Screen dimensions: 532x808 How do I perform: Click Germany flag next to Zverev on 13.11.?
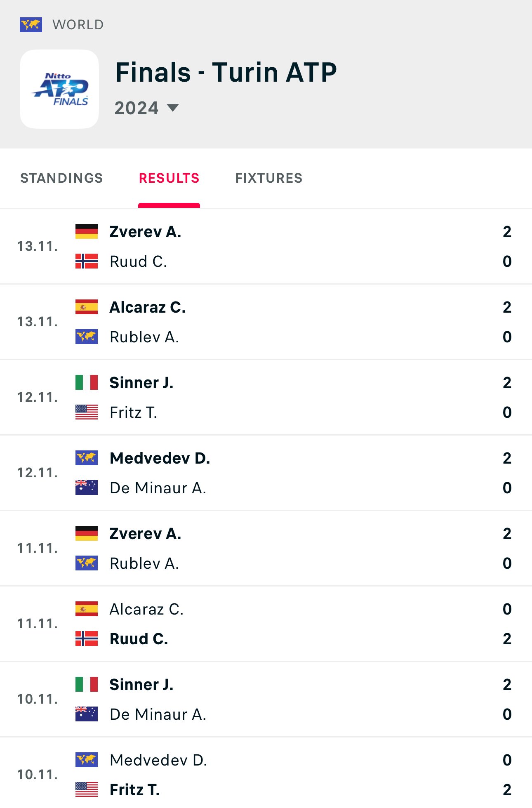[87, 231]
